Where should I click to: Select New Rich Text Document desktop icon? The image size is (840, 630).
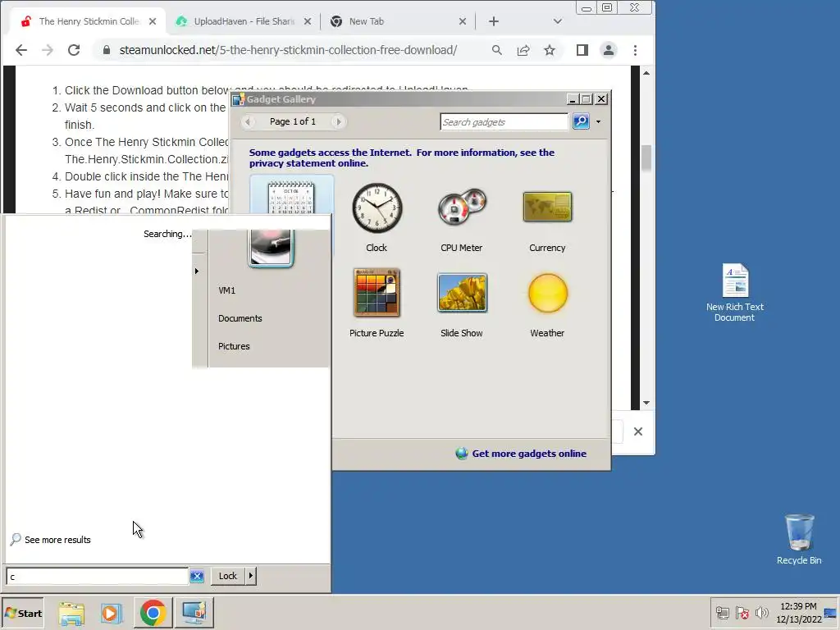[734, 293]
